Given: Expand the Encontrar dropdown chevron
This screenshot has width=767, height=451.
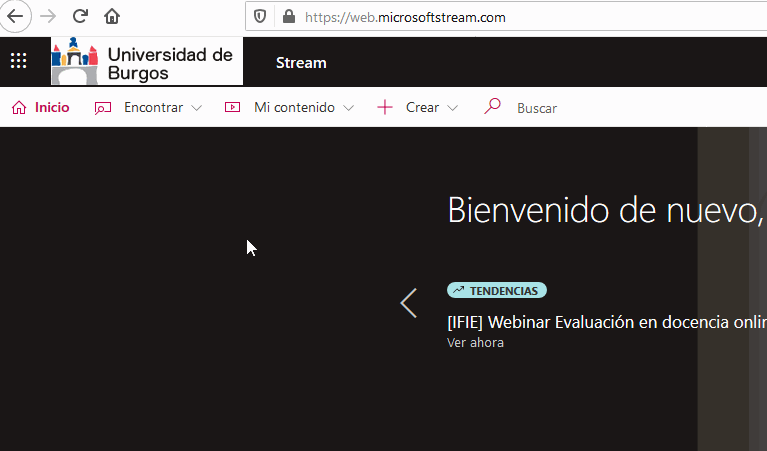Looking at the screenshot, I should coord(197,108).
